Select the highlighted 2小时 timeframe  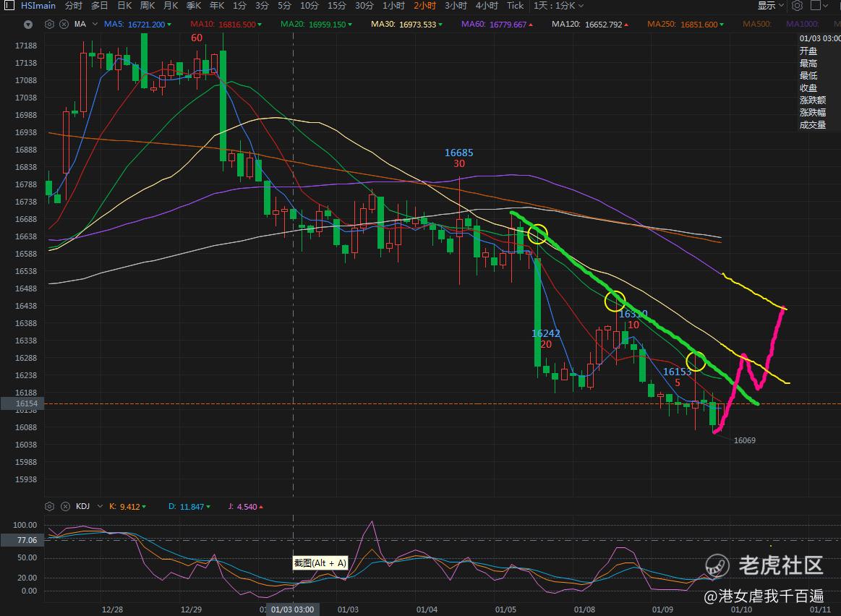click(424, 6)
